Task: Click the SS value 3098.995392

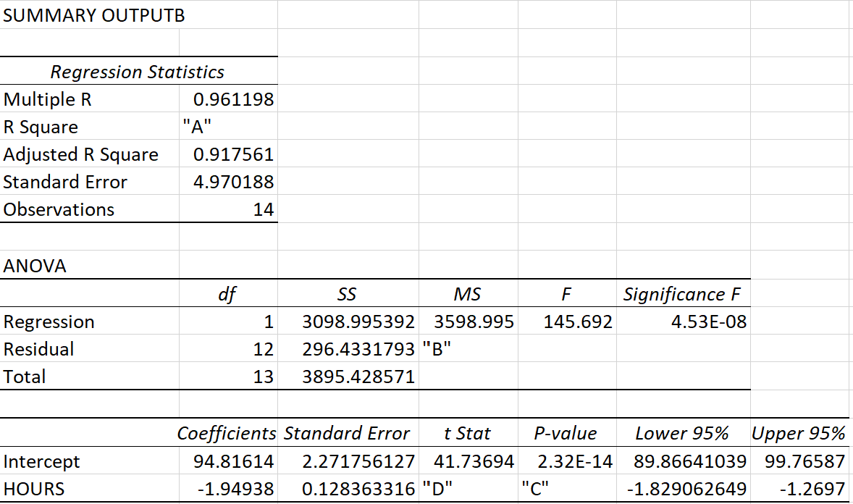Action: [358, 322]
